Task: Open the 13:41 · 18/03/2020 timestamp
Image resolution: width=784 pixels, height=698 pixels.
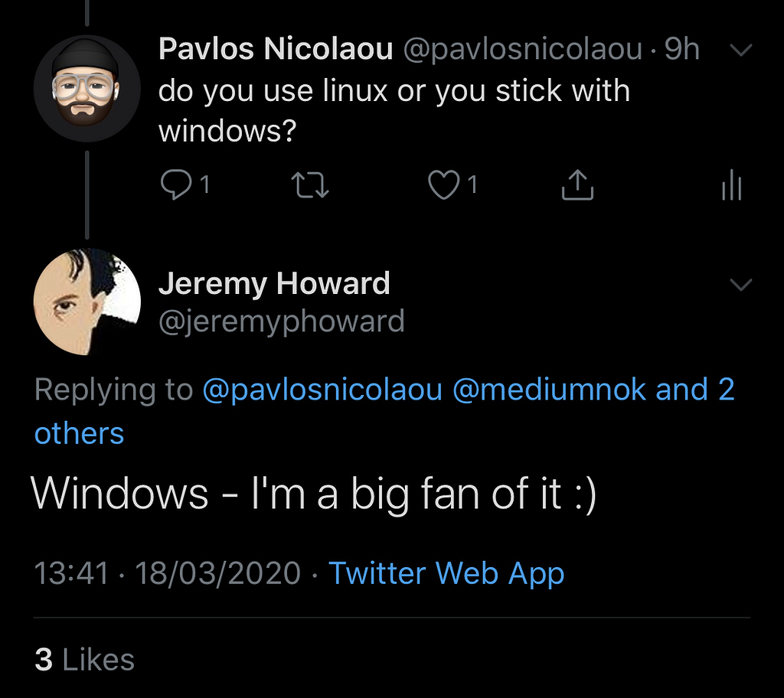Action: coord(168,573)
